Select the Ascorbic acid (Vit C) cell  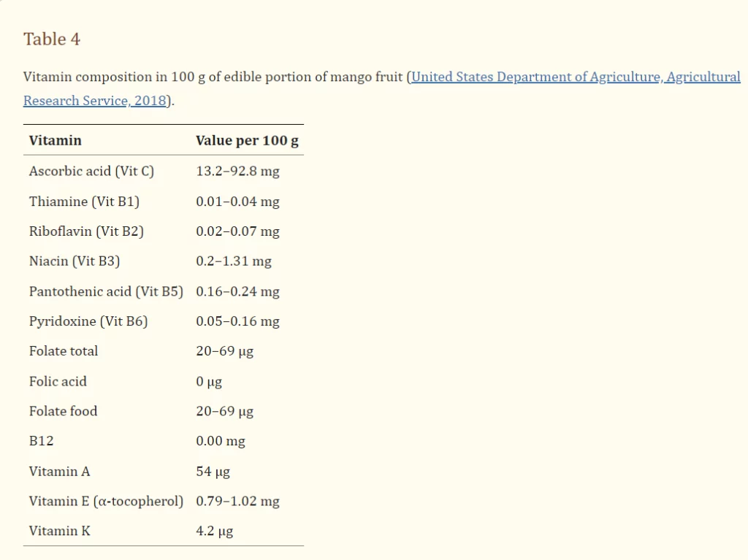point(91,171)
